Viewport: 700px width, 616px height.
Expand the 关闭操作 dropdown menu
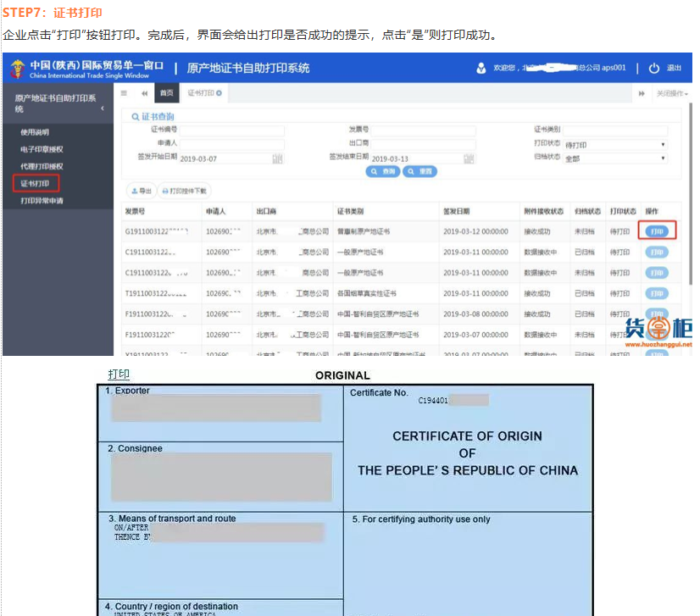pos(670,92)
